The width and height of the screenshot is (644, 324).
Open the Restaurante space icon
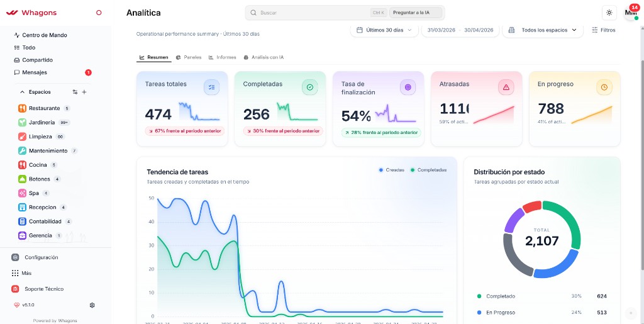[x=22, y=108]
